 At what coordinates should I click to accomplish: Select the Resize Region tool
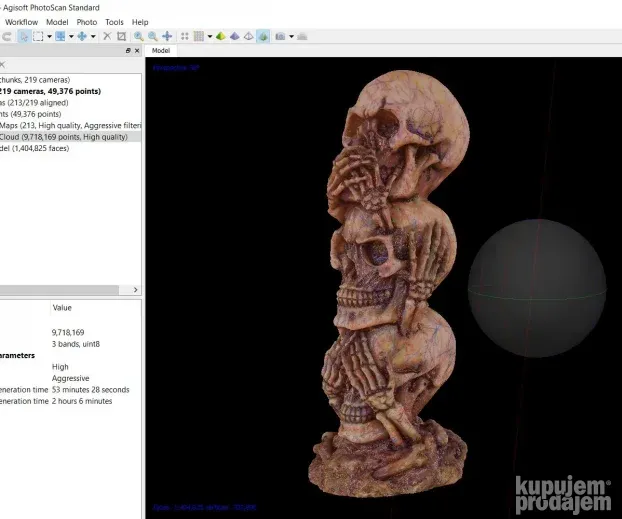click(x=60, y=37)
